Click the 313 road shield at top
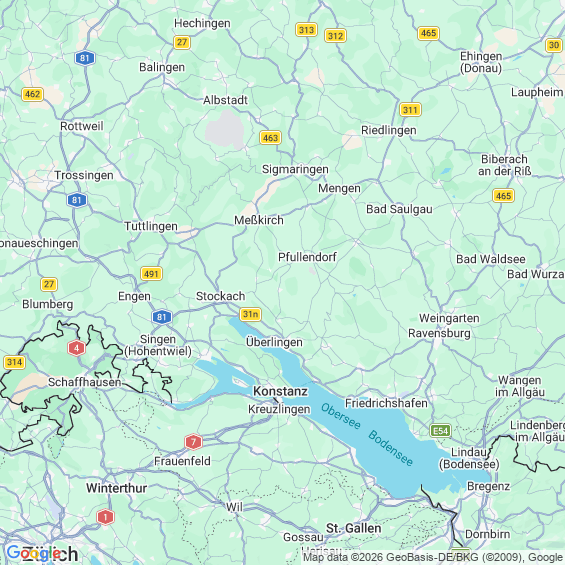Screen dimensions: 565x565 pyautogui.click(x=307, y=30)
